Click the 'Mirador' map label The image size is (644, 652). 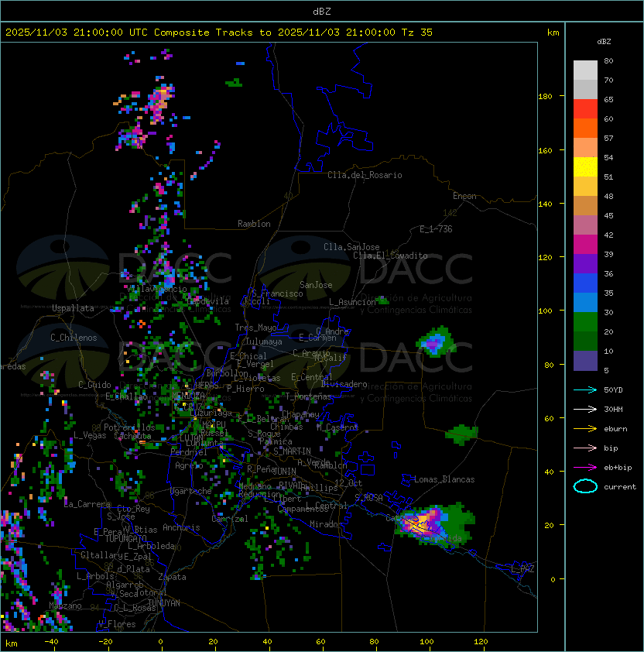click(327, 524)
